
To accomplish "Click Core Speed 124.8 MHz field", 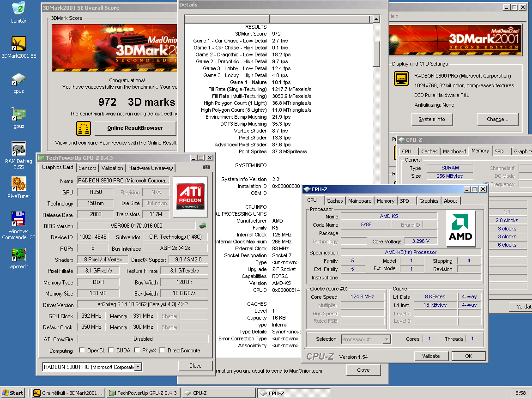I will (363, 296).
